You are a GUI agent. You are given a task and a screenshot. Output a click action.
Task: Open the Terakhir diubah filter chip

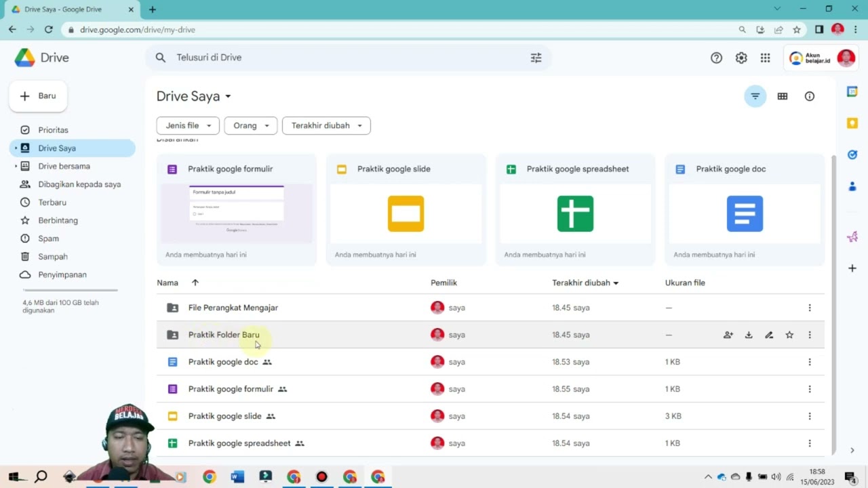(326, 125)
